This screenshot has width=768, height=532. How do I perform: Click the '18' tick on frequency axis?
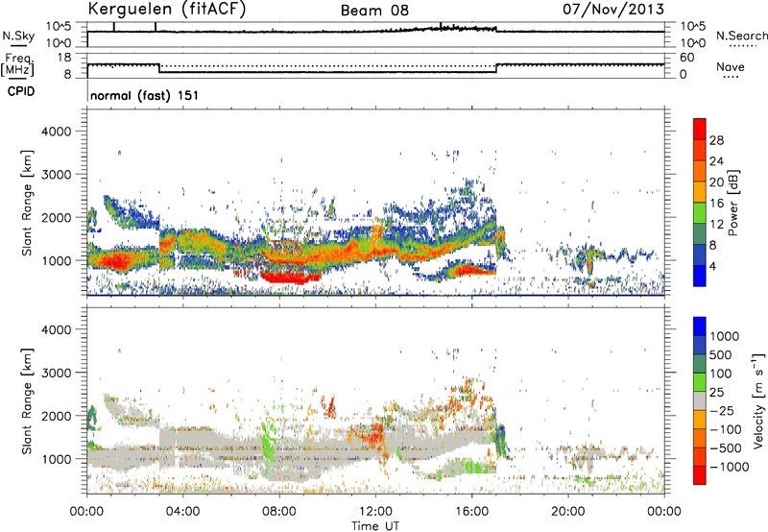64,58
